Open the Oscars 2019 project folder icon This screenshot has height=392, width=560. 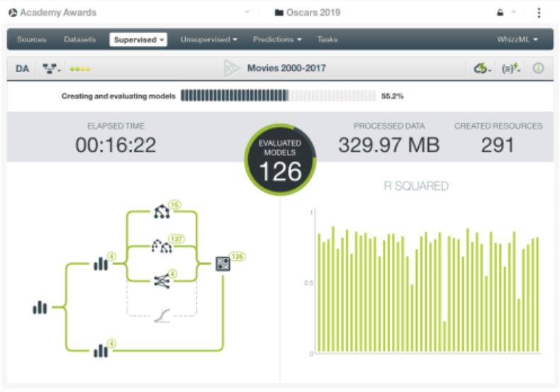coord(279,13)
